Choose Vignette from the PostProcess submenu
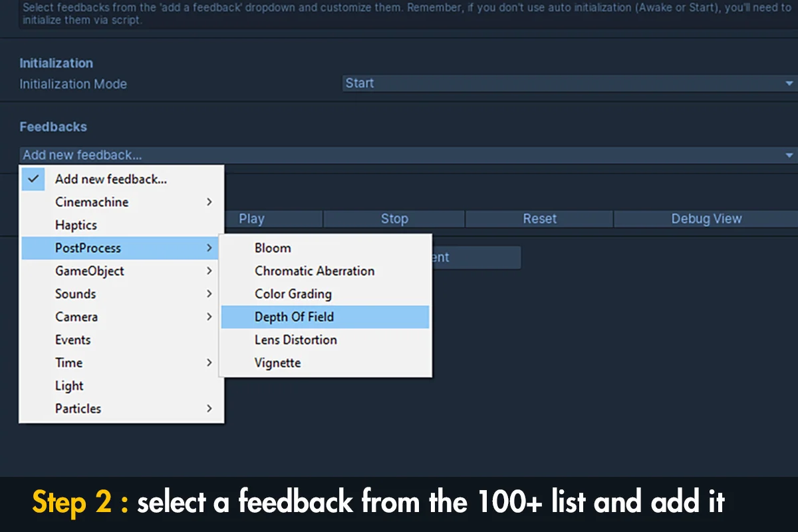This screenshot has width=798, height=532. pos(277,363)
